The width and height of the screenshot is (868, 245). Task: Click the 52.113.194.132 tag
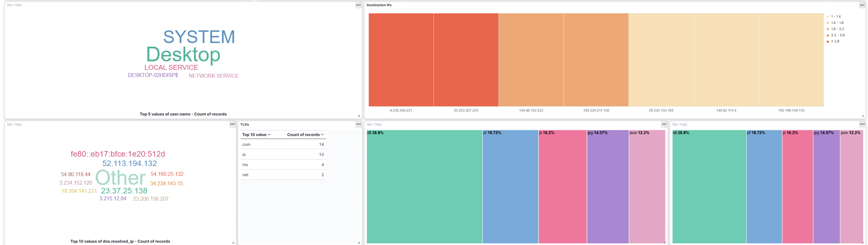pos(129,163)
